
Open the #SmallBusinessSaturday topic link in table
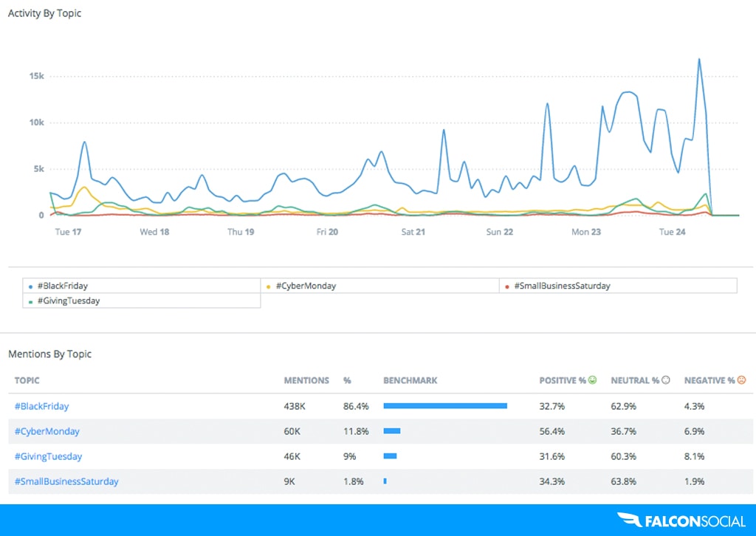pos(66,481)
